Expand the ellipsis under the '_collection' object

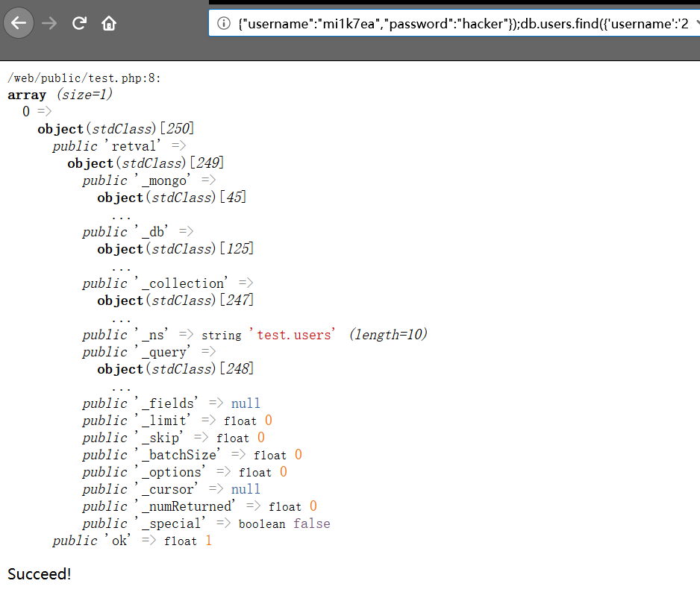(121, 318)
